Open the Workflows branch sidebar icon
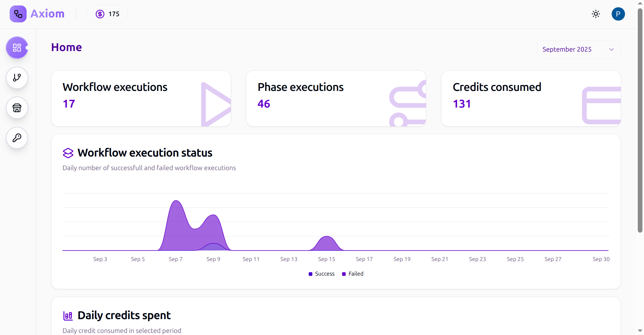Viewport: 644px width, 335px height. click(17, 78)
